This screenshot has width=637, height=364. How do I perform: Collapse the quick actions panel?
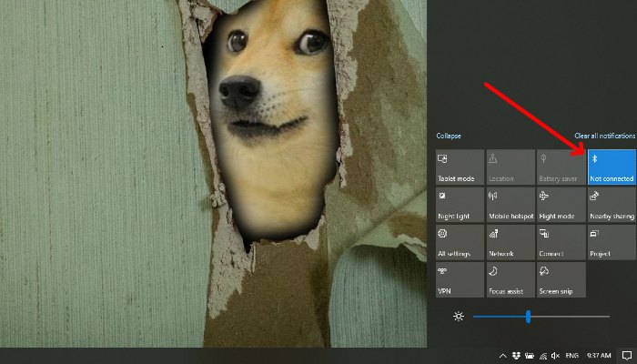click(x=449, y=136)
